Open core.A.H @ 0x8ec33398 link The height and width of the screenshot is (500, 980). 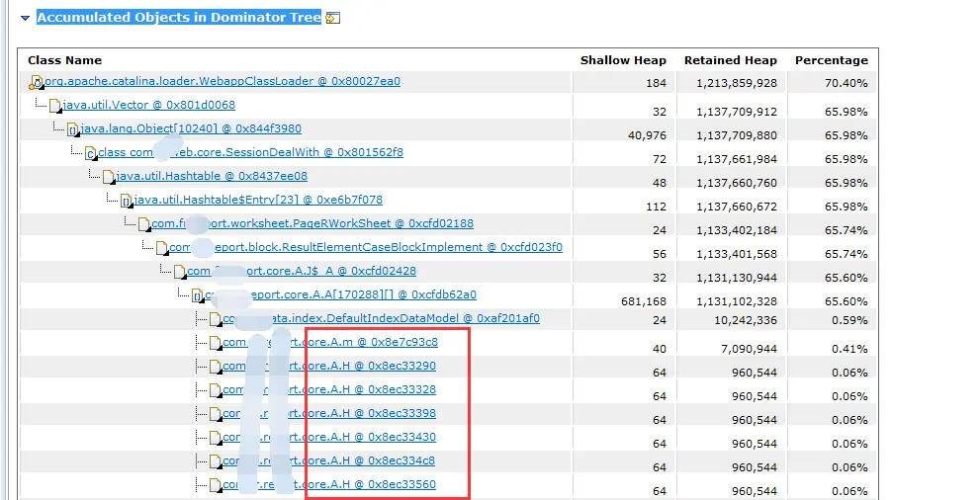coord(329,413)
